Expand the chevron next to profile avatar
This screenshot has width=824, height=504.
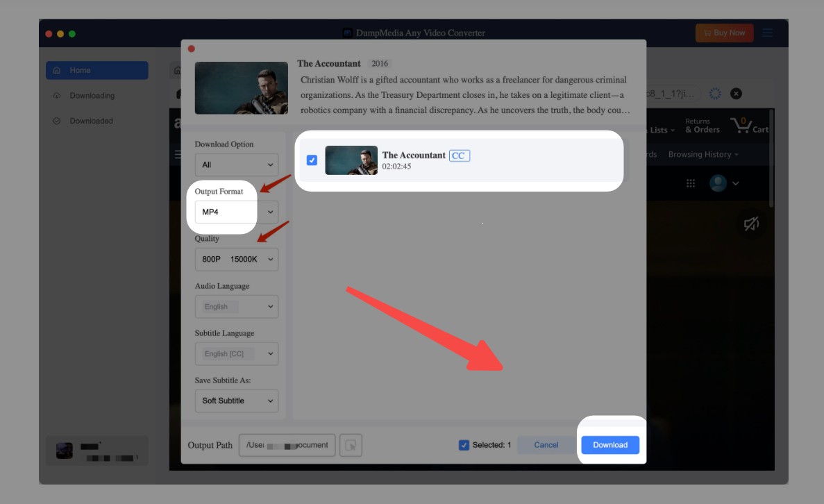(736, 183)
